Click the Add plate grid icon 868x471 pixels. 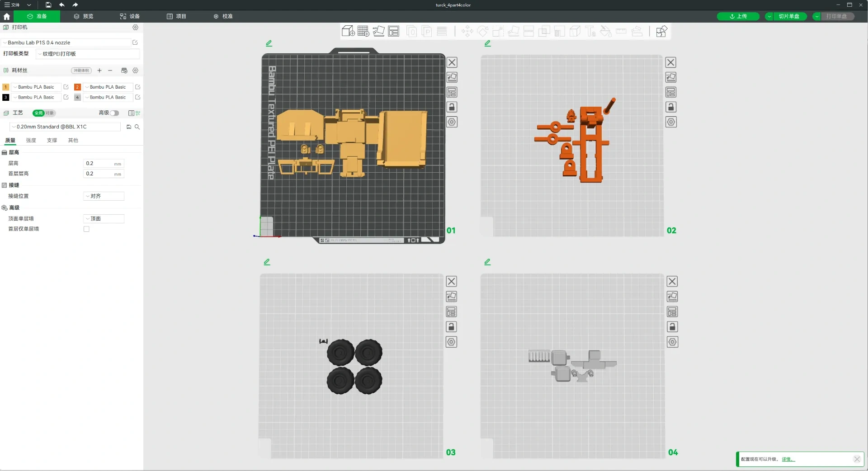[363, 31]
